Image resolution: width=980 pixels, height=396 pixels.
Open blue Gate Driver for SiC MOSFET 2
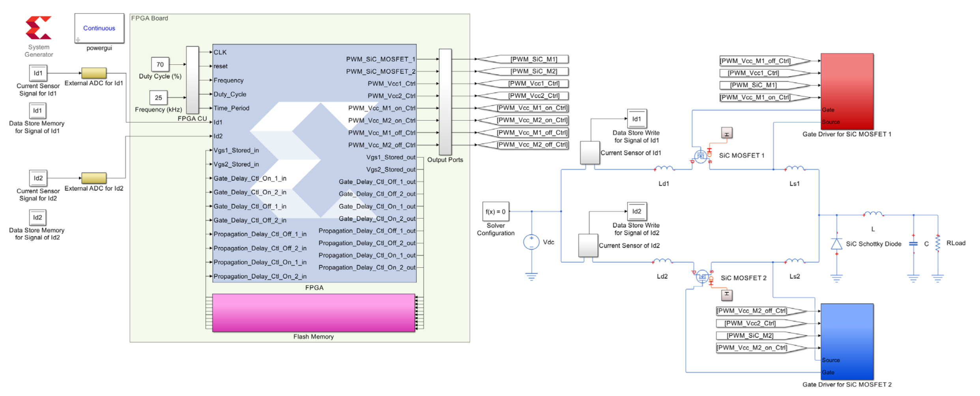847,341
